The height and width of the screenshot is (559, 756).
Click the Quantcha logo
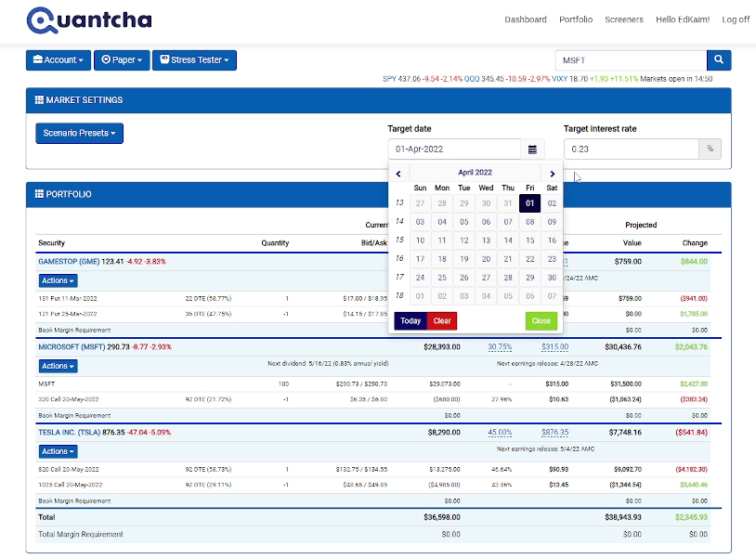click(x=89, y=20)
